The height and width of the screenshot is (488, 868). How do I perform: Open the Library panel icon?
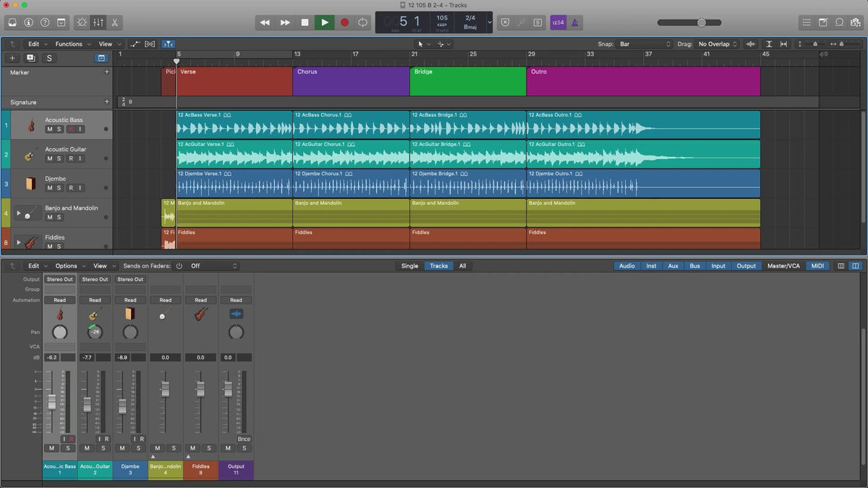click(x=12, y=23)
